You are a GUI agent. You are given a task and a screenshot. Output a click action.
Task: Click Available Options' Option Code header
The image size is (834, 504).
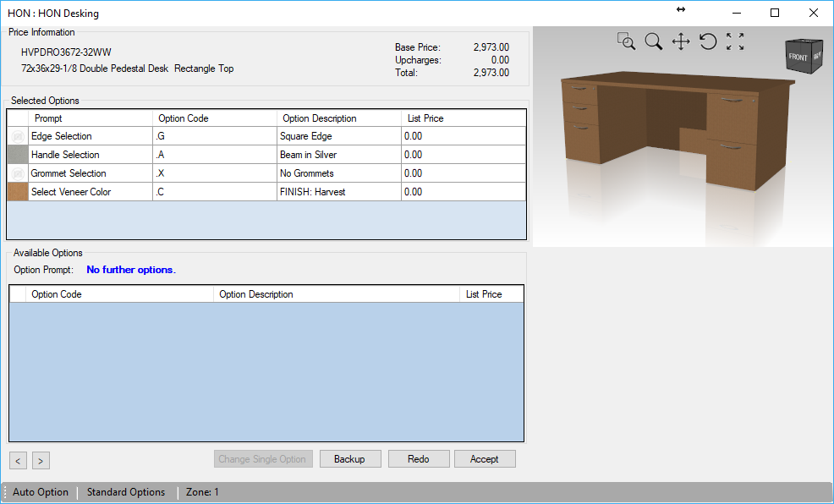click(x=119, y=294)
